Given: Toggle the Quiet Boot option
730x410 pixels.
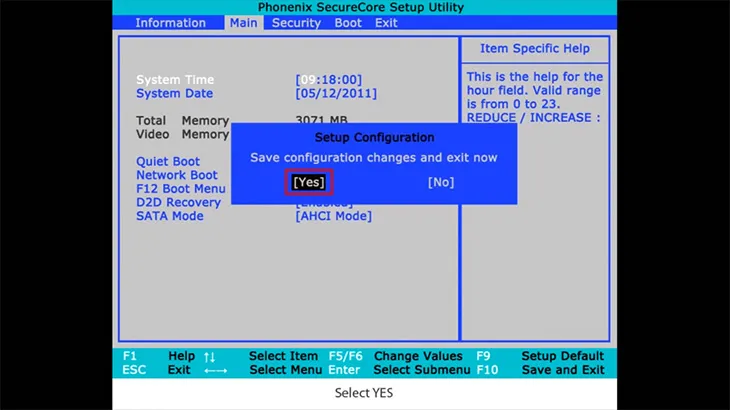Looking at the screenshot, I should [168, 161].
